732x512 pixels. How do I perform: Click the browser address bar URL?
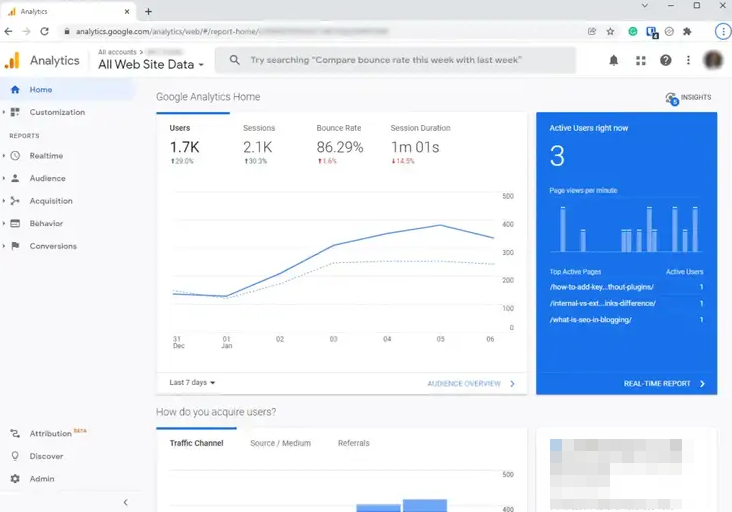coord(231,32)
